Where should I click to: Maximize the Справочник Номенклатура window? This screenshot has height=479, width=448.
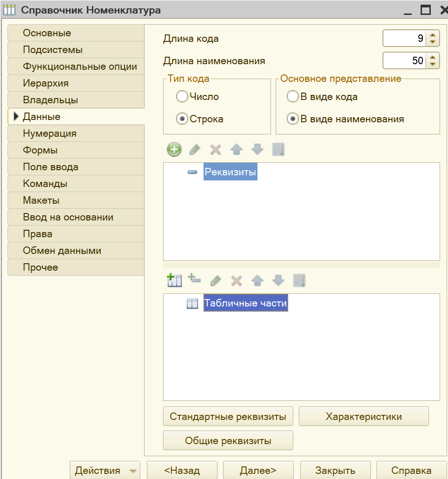[x=425, y=10]
